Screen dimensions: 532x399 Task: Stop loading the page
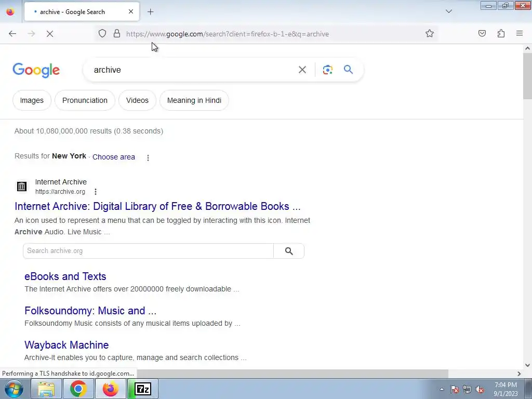coord(50,34)
